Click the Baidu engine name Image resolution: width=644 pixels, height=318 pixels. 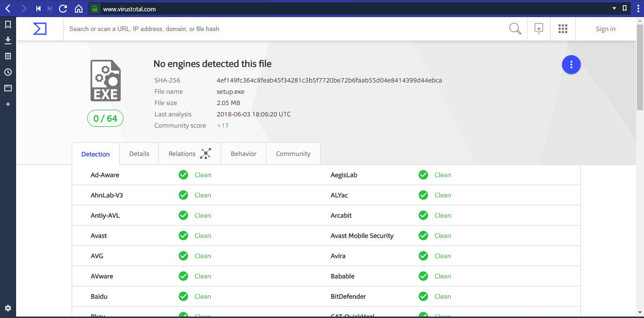click(99, 296)
